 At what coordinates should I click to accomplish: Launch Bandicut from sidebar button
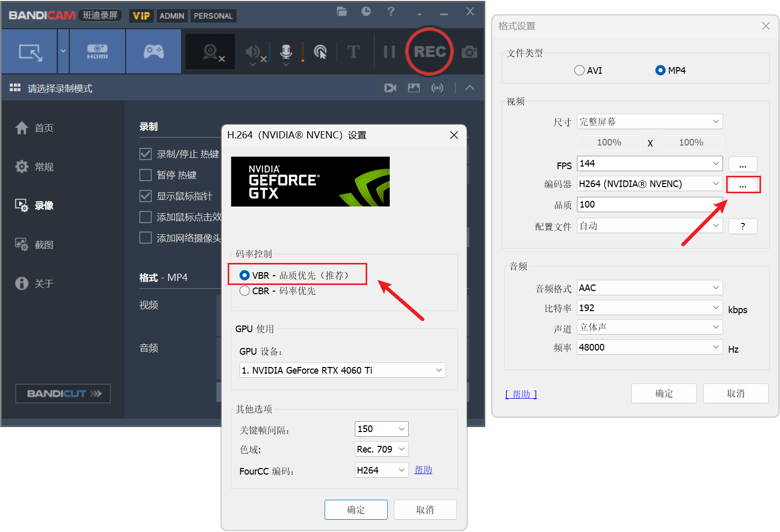pyautogui.click(x=63, y=394)
